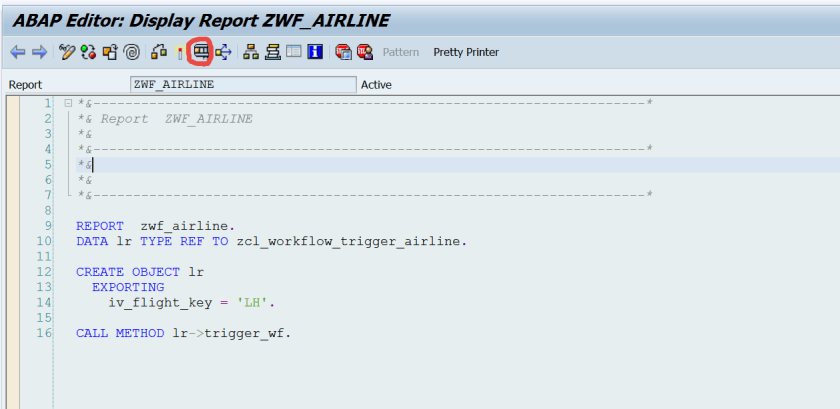
Task: Click the 'Report' field label
Action: (25, 85)
